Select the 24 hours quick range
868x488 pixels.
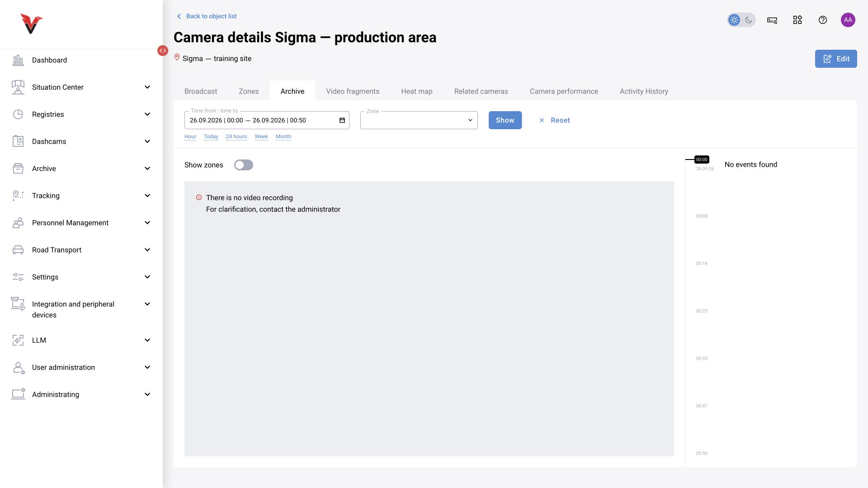[x=236, y=136]
